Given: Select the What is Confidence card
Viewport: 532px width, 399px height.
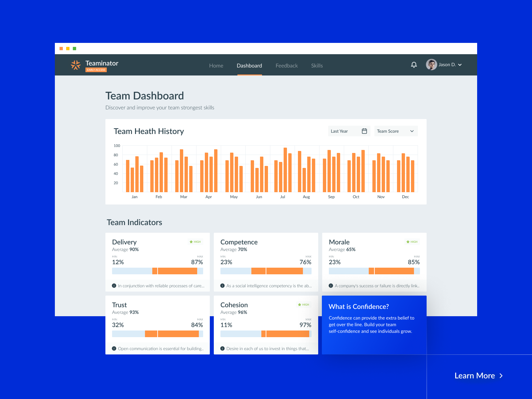Looking at the screenshot, I should [x=374, y=325].
